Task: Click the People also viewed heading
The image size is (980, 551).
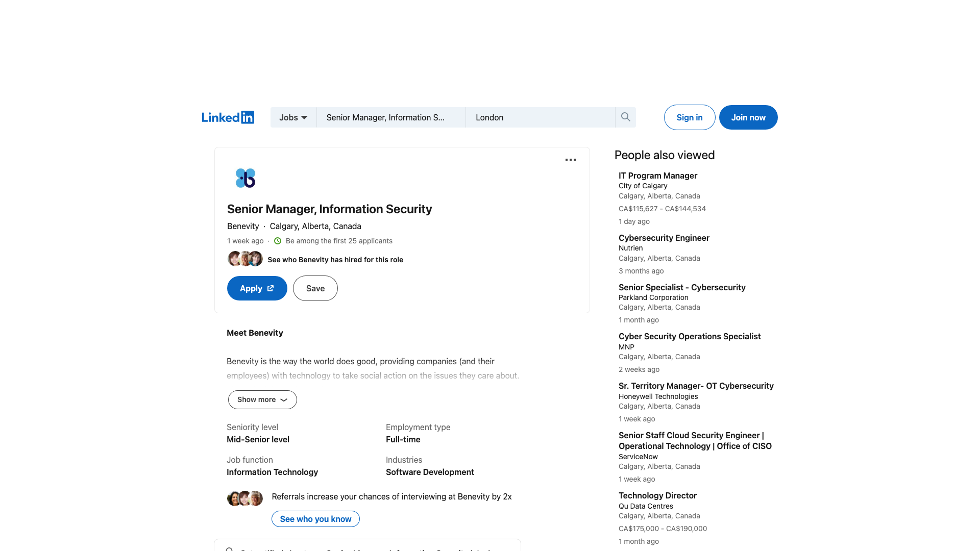Action: 664,155
